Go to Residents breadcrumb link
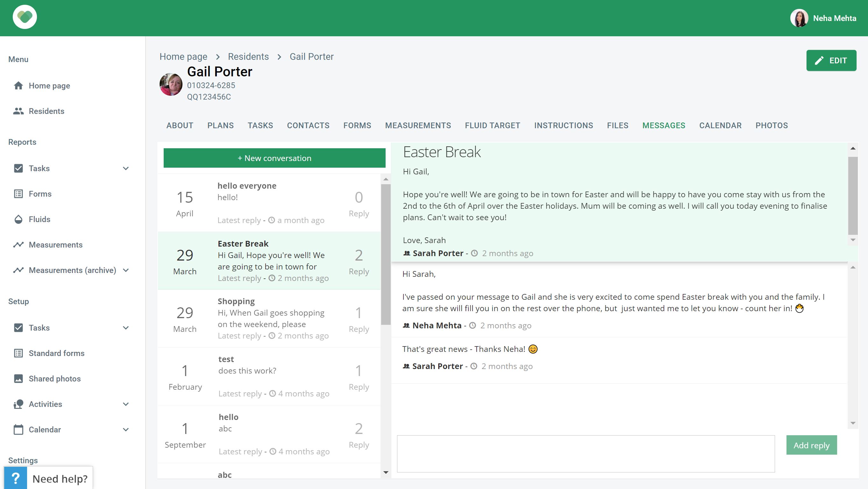The height and width of the screenshot is (489, 868). tap(248, 57)
